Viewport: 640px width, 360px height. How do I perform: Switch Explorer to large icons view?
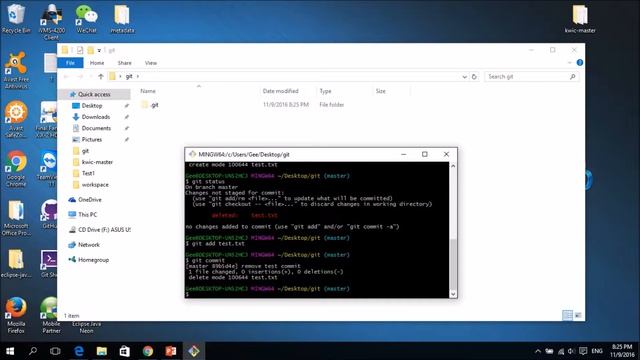click(x=578, y=315)
